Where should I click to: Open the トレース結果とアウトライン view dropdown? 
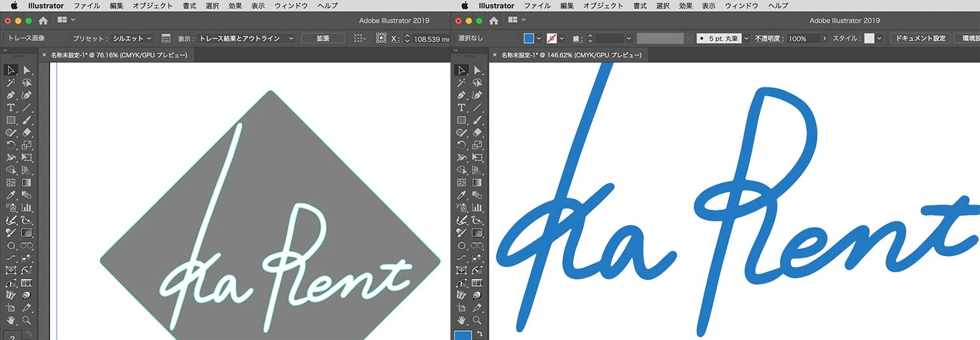coord(247,38)
